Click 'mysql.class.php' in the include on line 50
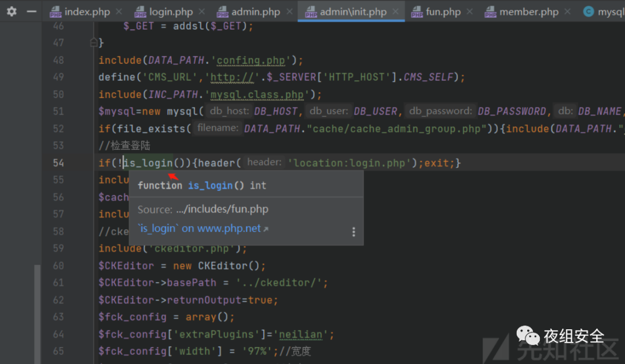This screenshot has height=364, width=625. tap(257, 94)
